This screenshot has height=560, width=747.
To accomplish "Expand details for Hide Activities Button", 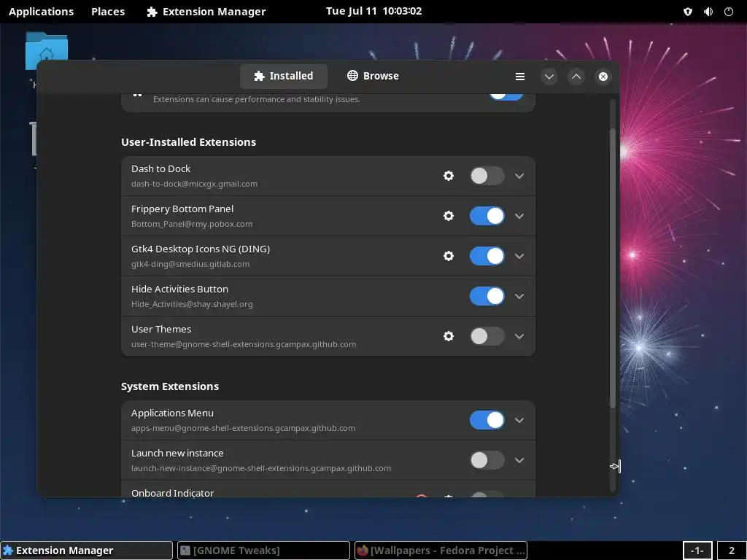I will 519,296.
